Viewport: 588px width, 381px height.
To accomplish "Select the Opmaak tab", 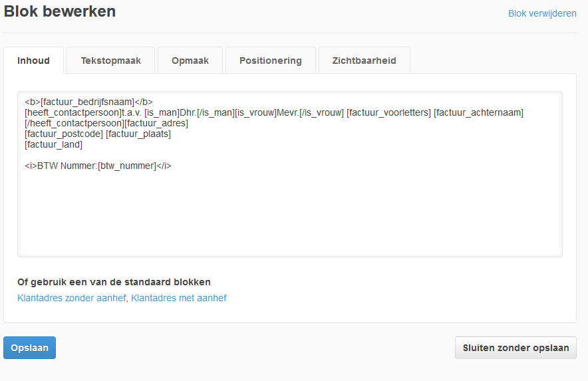I will pyautogui.click(x=190, y=61).
